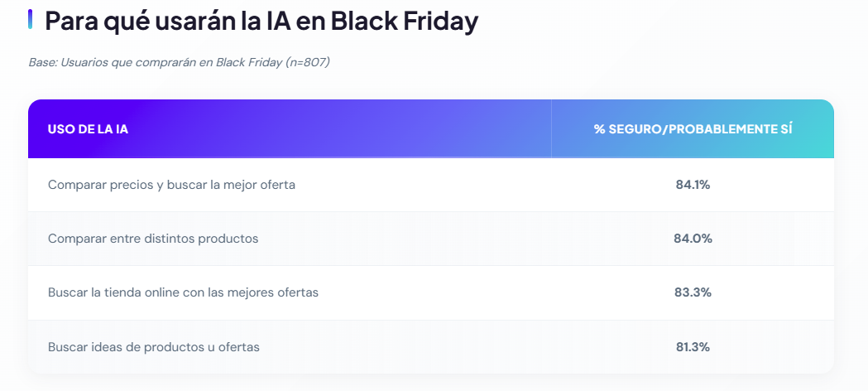Click the 81.3% value
The height and width of the screenshot is (391, 868).
(x=693, y=347)
